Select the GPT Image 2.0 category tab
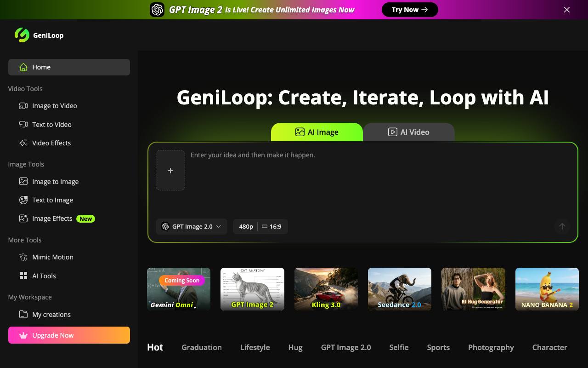 tap(346, 347)
